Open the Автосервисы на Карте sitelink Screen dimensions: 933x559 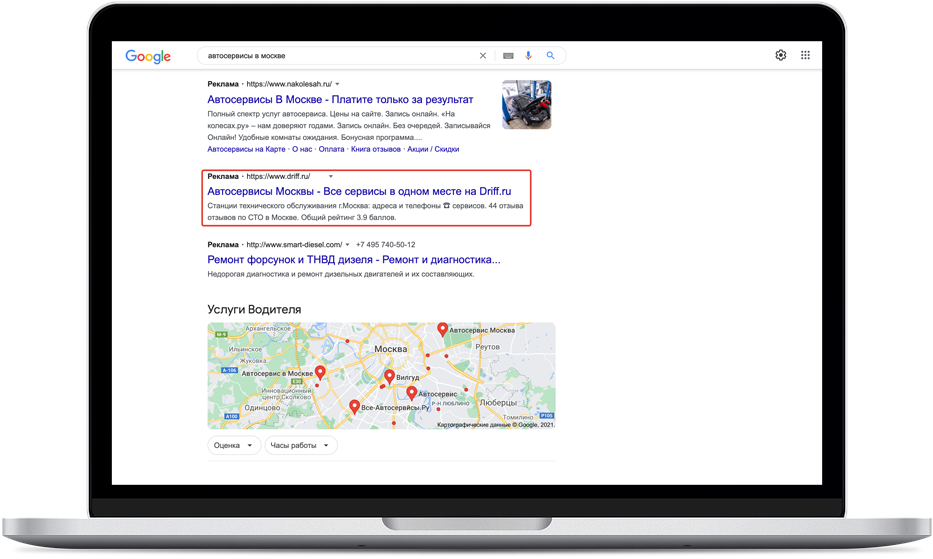click(246, 149)
